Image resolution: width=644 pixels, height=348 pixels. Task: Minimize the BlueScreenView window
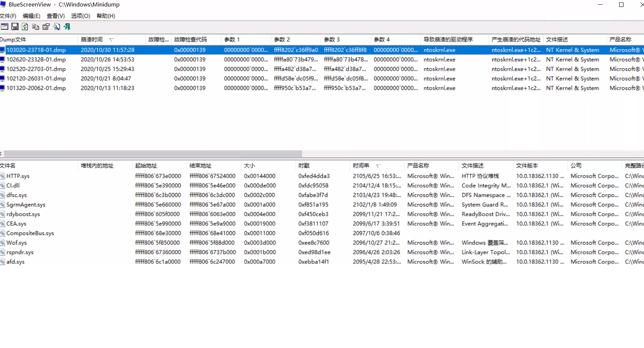point(600,5)
